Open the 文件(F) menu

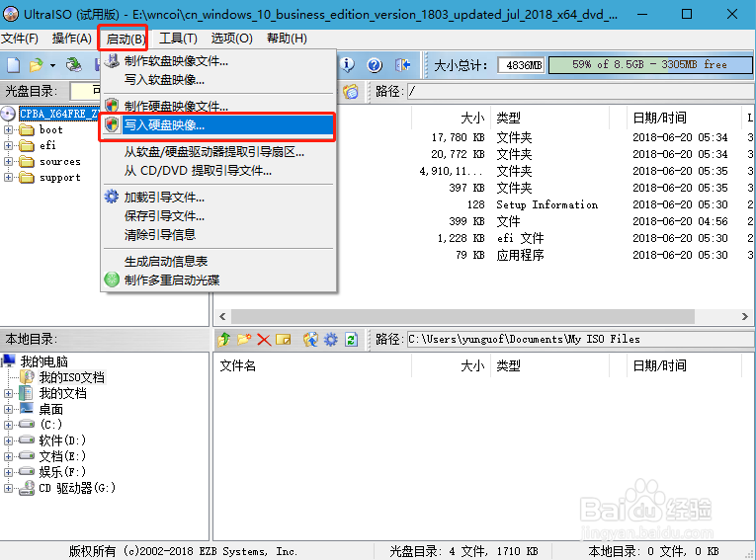(x=20, y=39)
